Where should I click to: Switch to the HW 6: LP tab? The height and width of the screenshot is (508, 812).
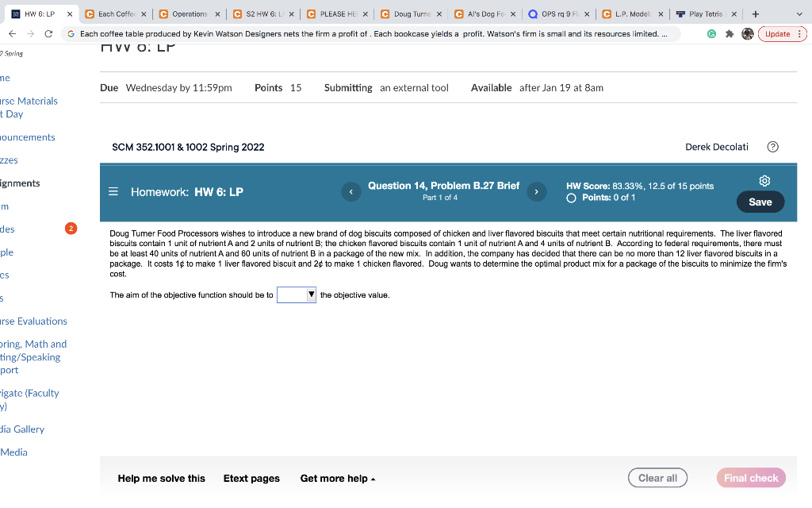(40, 14)
